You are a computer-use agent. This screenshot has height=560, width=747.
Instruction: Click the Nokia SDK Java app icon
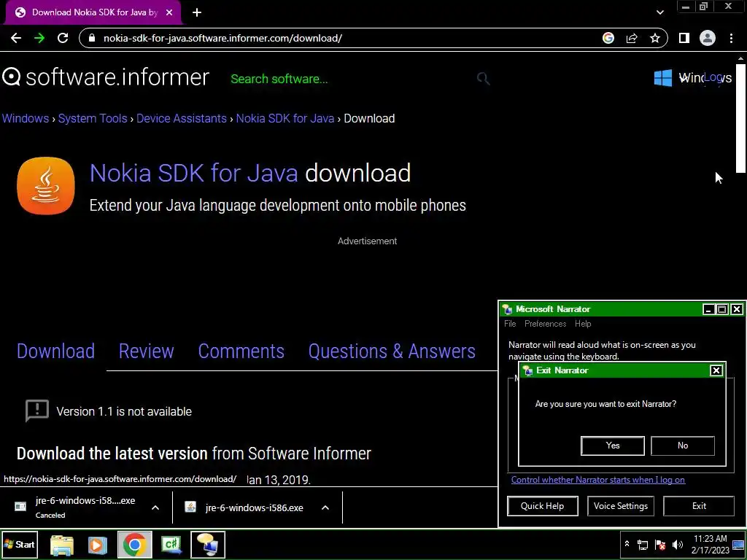[46, 186]
